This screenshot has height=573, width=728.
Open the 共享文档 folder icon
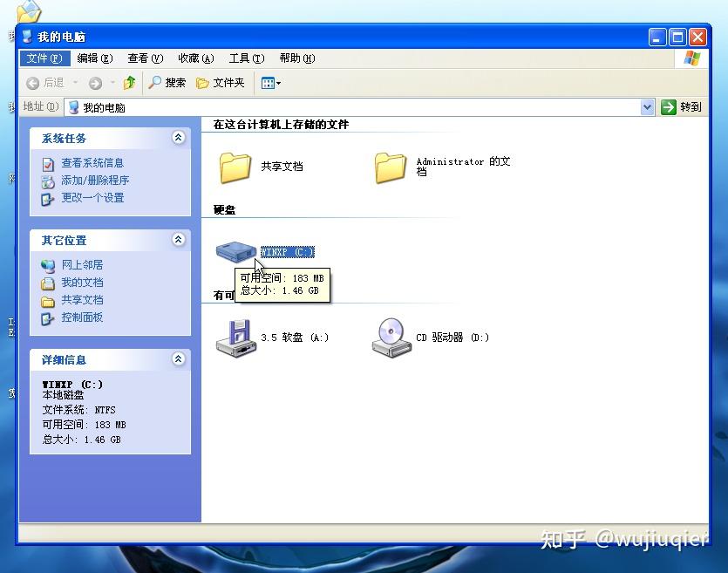point(235,167)
